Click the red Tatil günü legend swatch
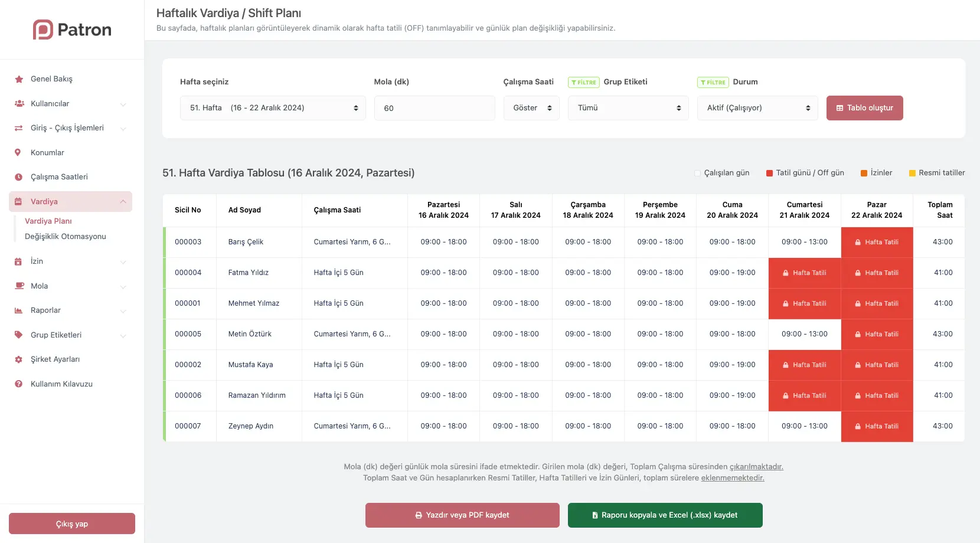Image resolution: width=980 pixels, height=543 pixels. click(x=769, y=173)
